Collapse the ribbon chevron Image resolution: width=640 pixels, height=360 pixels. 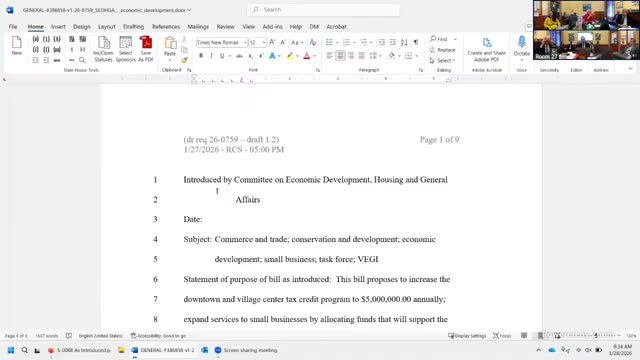630,69
